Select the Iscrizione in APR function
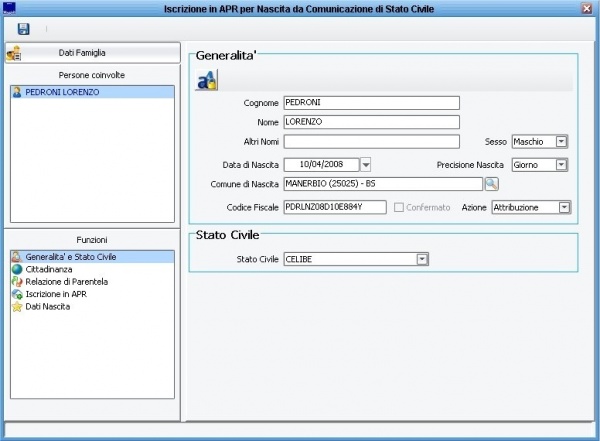 coord(92,294)
